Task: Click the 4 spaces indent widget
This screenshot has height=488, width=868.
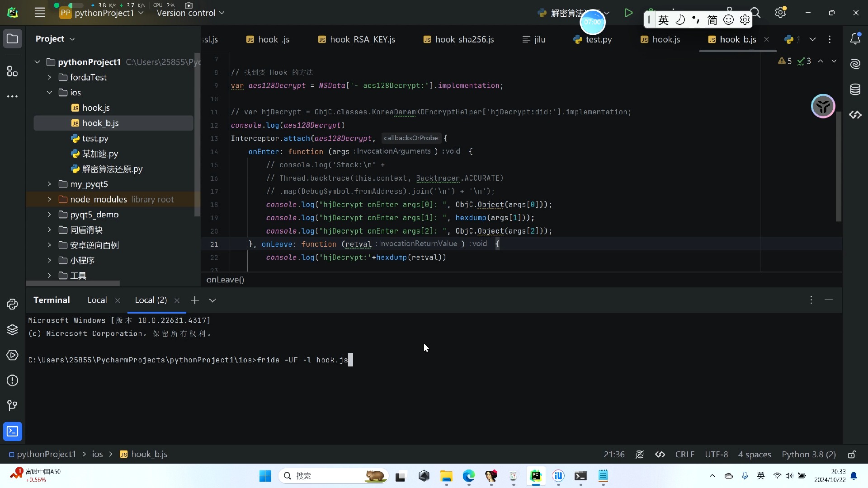Action: 755,455
